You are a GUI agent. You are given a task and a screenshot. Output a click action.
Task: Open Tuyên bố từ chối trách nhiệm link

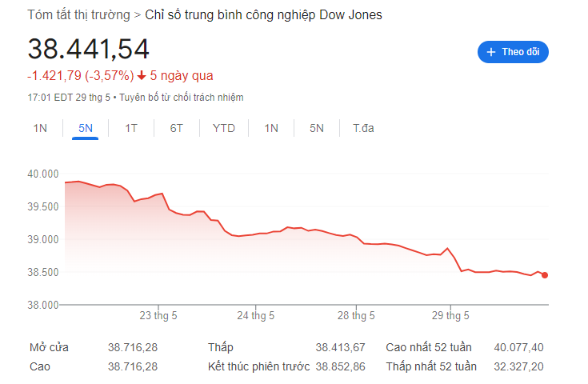point(182,98)
